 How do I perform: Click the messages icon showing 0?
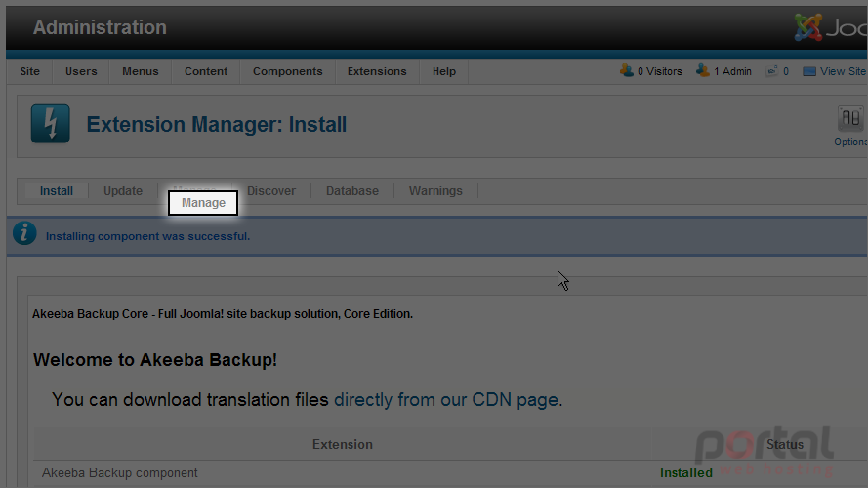[x=771, y=71]
